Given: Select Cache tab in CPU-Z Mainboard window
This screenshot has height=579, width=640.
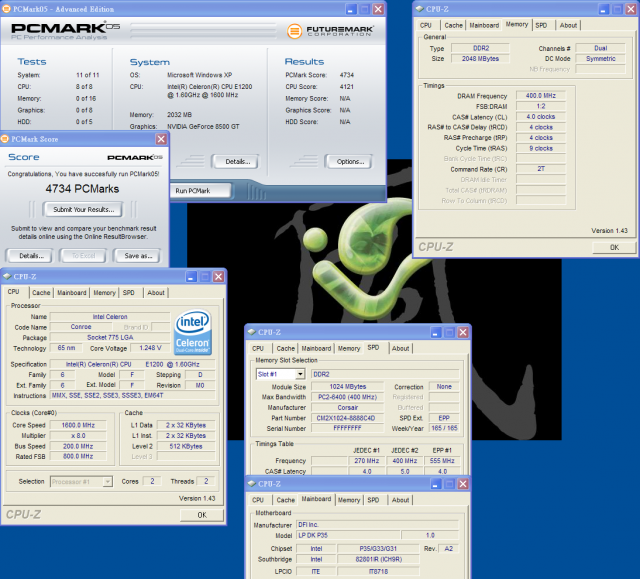Looking at the screenshot, I should click(286, 500).
